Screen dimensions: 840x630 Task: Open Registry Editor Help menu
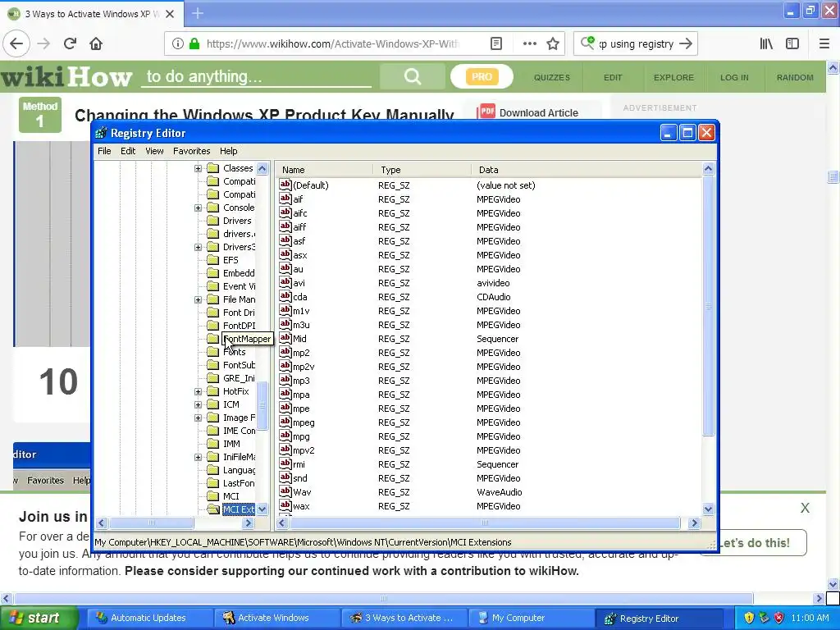pyautogui.click(x=229, y=151)
